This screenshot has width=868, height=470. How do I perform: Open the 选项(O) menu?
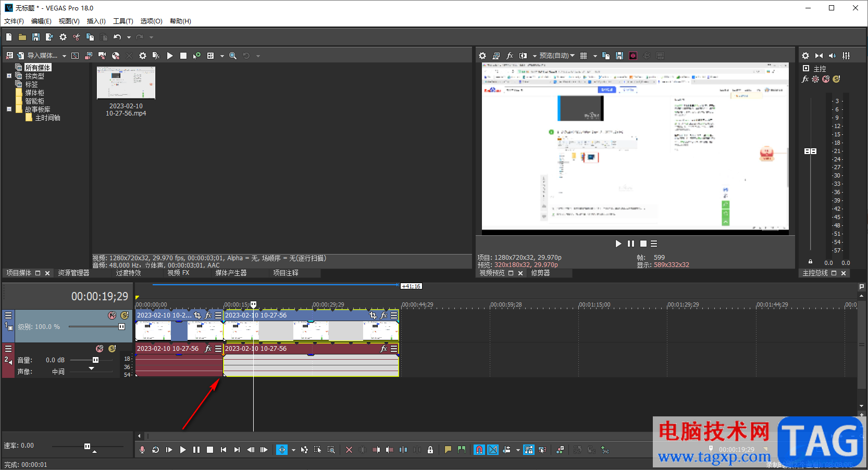click(x=151, y=21)
